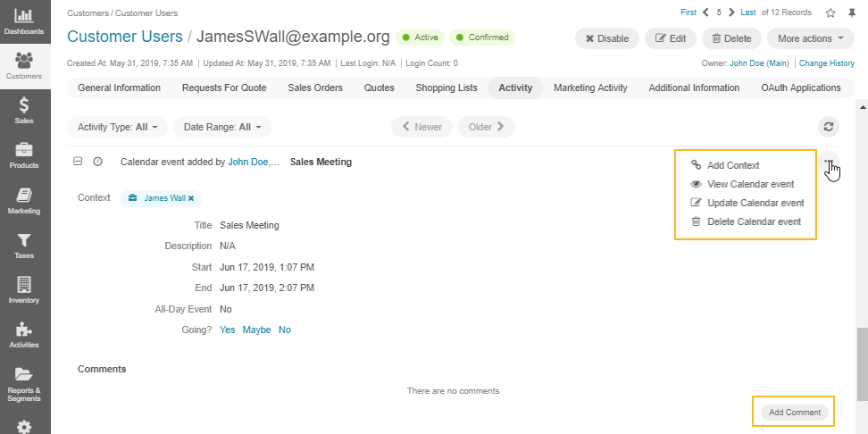
Task: Remove the James Wall context tag
Action: click(x=191, y=198)
